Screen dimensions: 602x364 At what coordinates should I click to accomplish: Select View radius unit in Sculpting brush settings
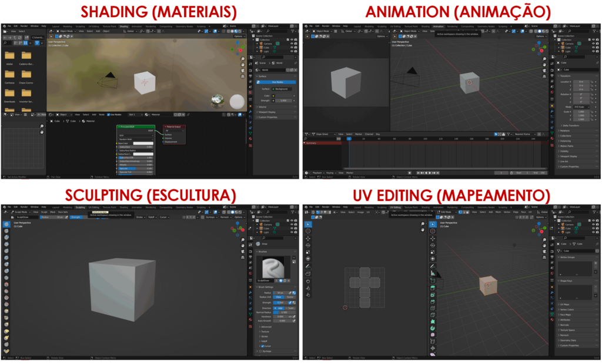tap(279, 297)
